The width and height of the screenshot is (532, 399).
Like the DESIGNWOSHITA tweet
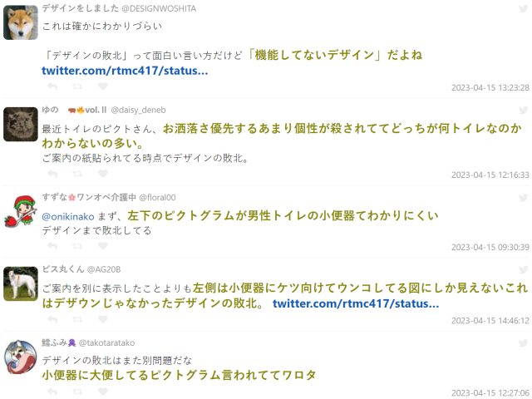103,86
